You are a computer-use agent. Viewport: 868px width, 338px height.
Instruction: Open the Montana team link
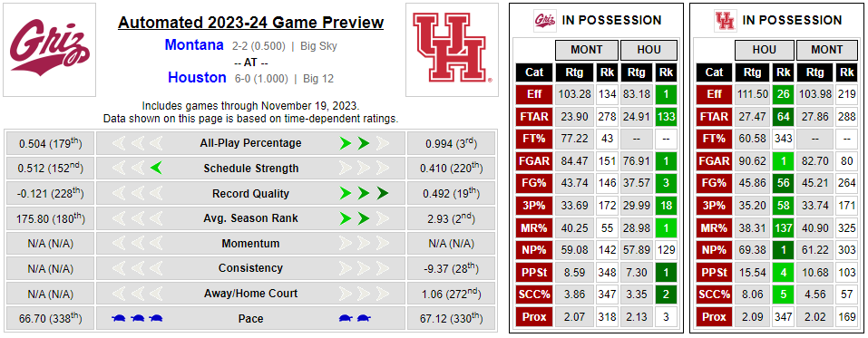pos(194,45)
